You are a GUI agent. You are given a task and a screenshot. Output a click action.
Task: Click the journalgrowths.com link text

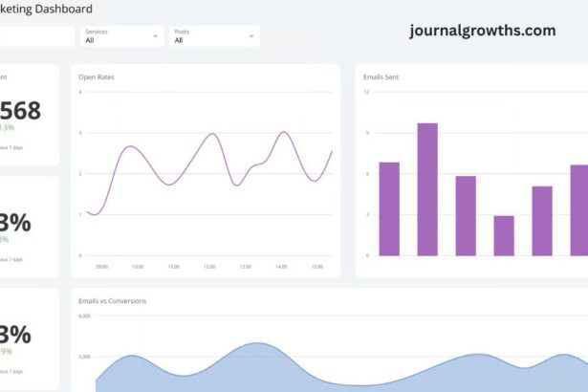click(x=482, y=31)
